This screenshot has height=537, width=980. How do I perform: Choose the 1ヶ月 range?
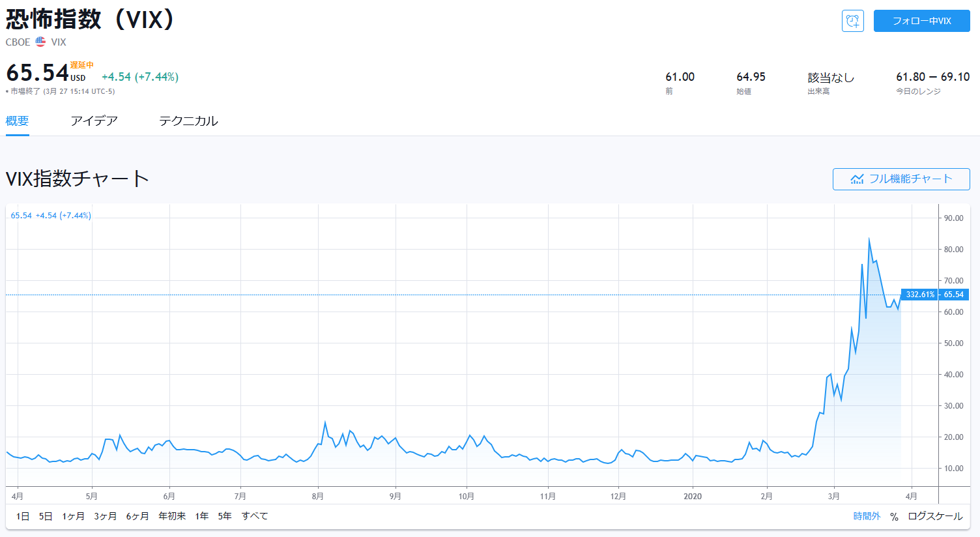pos(74,516)
